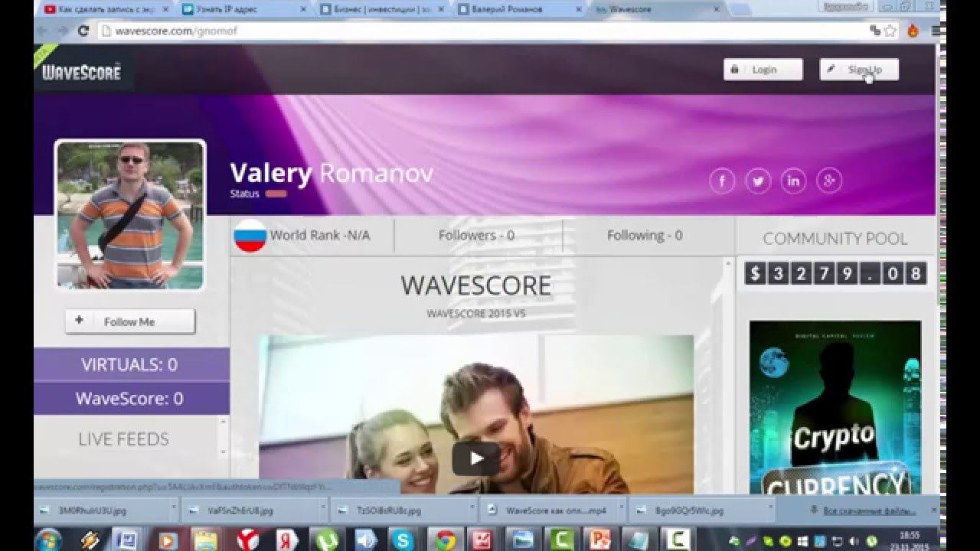Close the 'Узнать IP адрес' tab
Image resolution: width=980 pixels, height=551 pixels.
tap(303, 9)
